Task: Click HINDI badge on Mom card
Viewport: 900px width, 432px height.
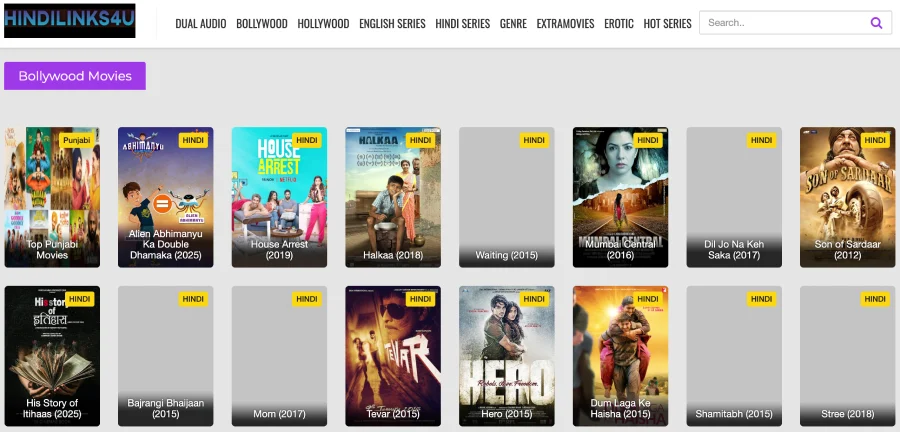Action: 307,299
